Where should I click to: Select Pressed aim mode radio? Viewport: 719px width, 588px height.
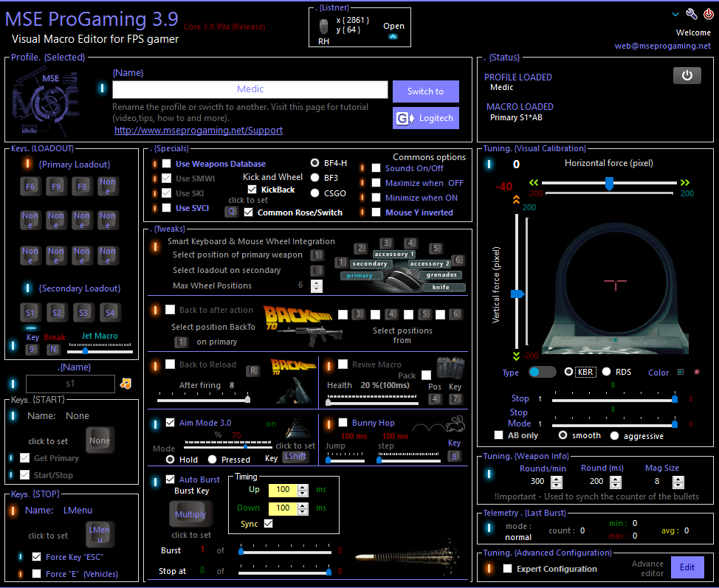[x=212, y=459]
